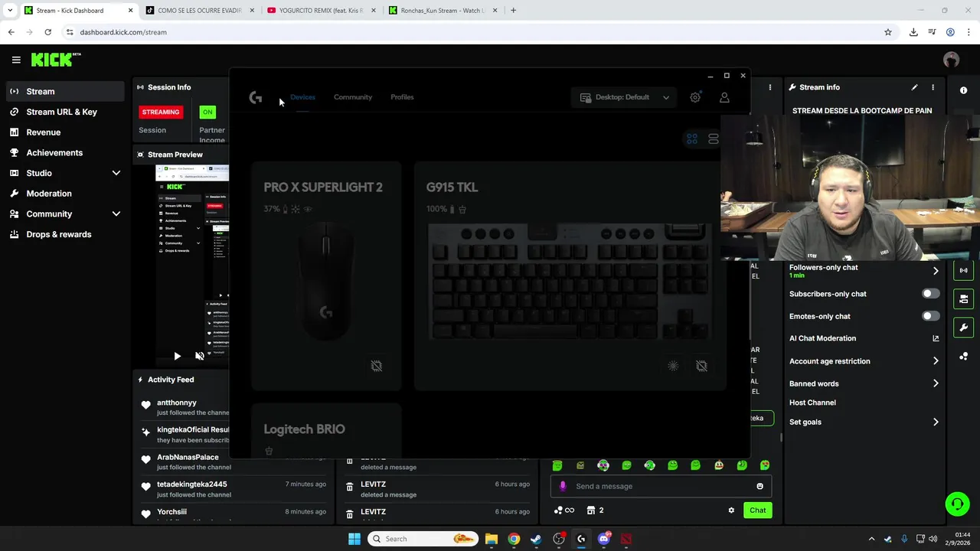This screenshot has height=551, width=980.
Task: Click the channel points infinity icon
Action: 564,510
